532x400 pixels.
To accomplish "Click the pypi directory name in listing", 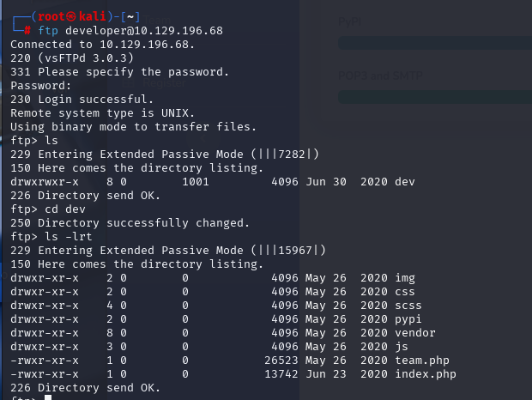I will coord(408,319).
